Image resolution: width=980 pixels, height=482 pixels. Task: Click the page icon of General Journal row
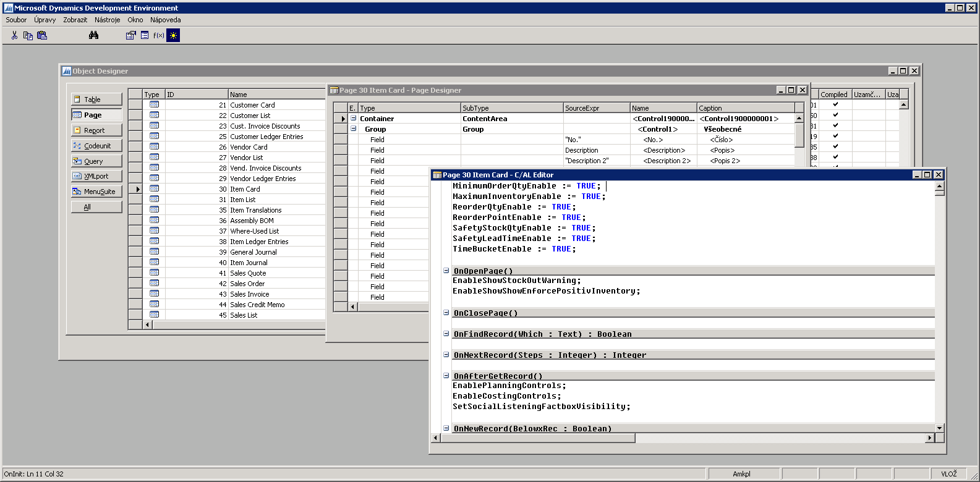[x=154, y=252]
